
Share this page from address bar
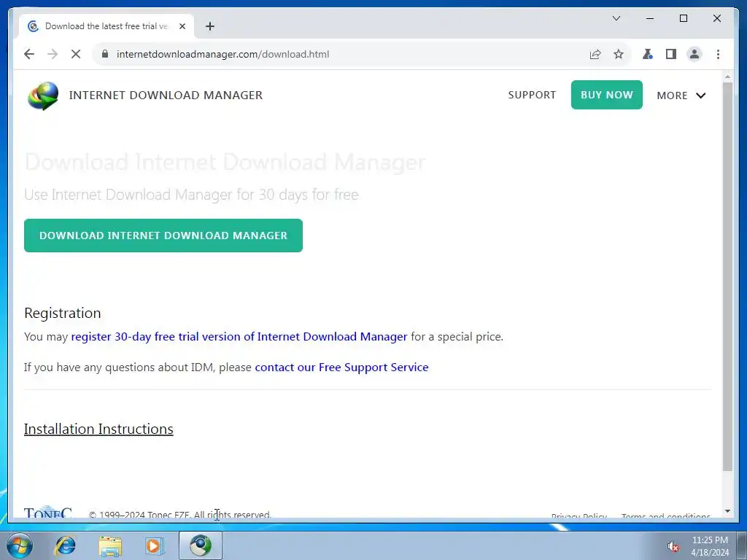595,54
